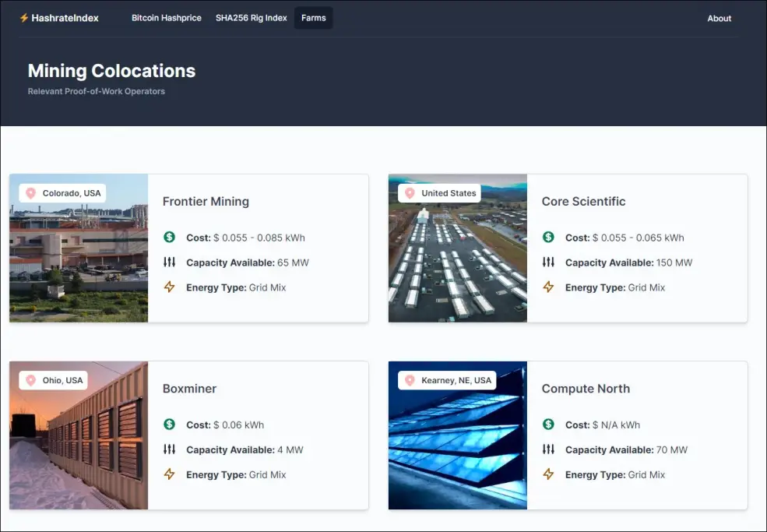Image resolution: width=767 pixels, height=532 pixels.
Task: Click Cost $ 0.055 - 0.085 kWh text
Action: pos(245,238)
